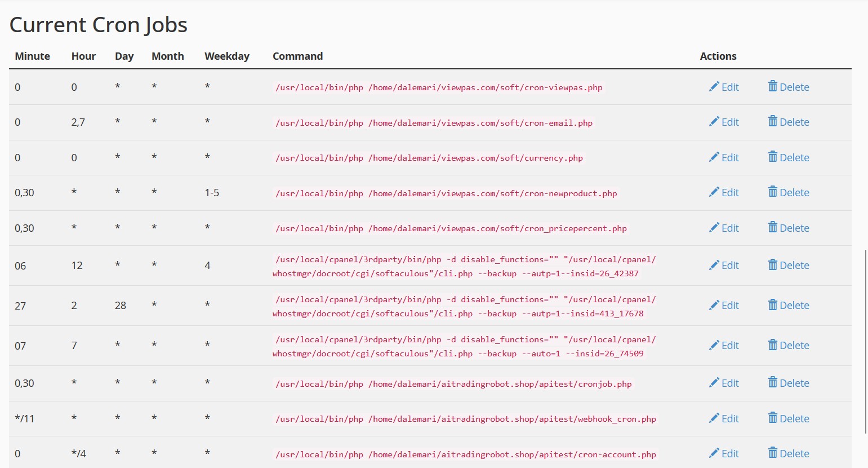
Task: Delete the cron-newproduct.php job
Action: coord(789,192)
